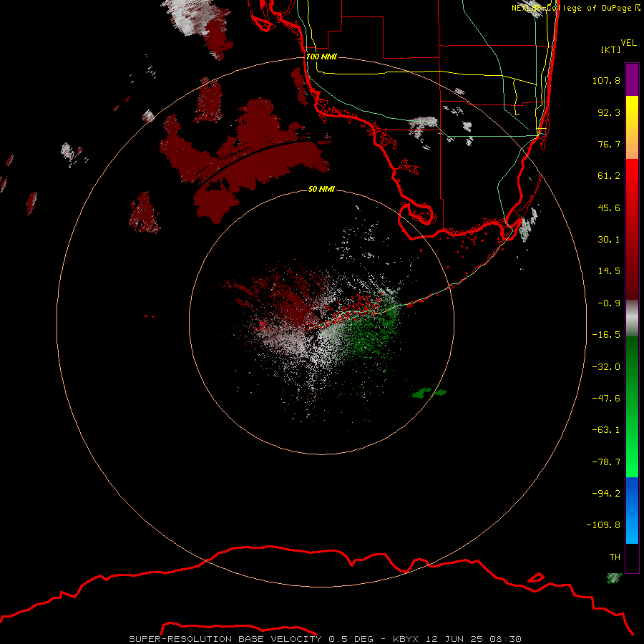Select the -94.2 legend value
Screen dimensions: 644x644
(x=606, y=493)
